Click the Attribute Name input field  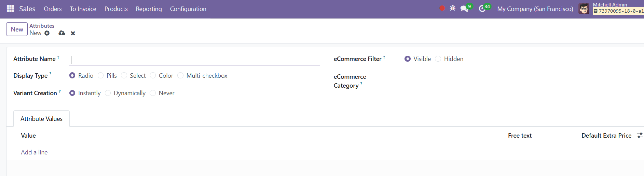tap(195, 60)
